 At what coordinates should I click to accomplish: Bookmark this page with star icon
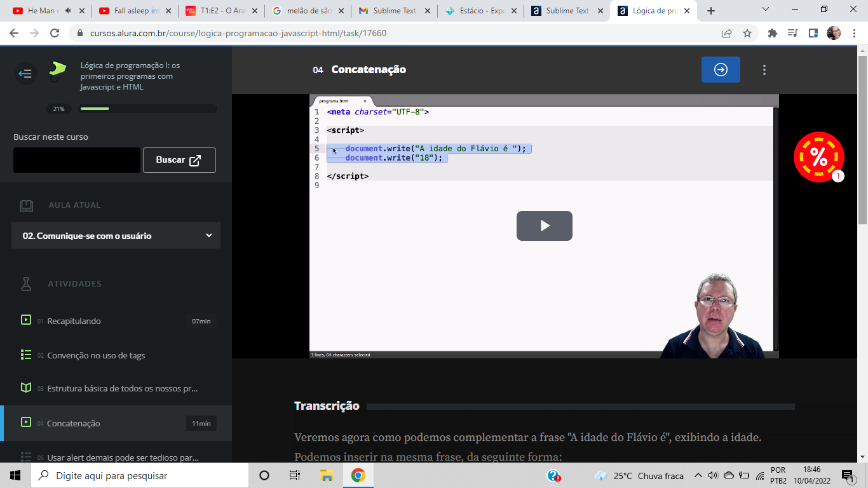pyautogui.click(x=747, y=33)
